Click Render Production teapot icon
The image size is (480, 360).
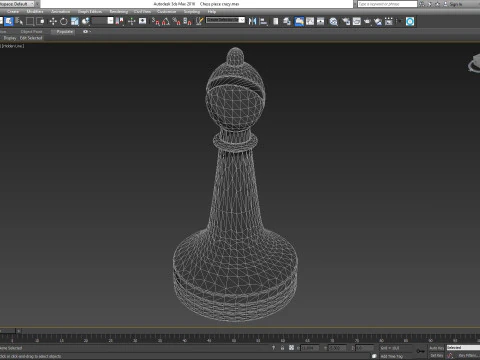pyautogui.click(x=367, y=21)
